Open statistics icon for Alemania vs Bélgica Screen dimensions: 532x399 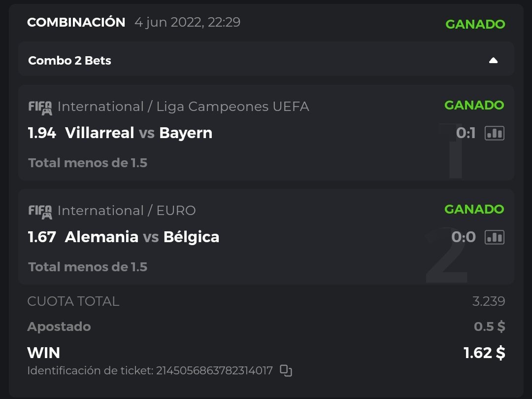pyautogui.click(x=495, y=237)
